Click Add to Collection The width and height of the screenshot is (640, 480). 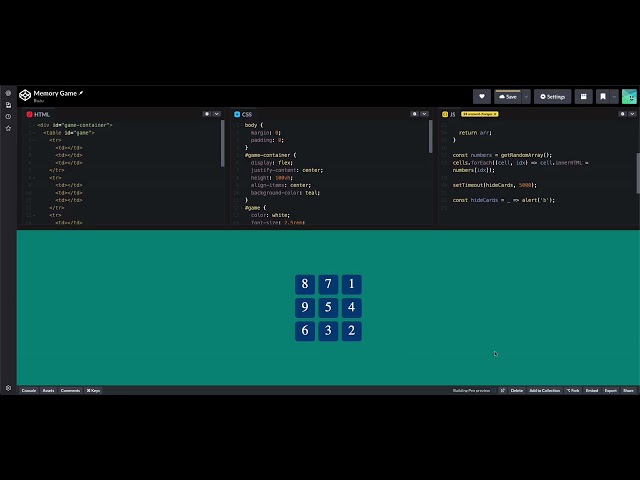pyautogui.click(x=544, y=391)
